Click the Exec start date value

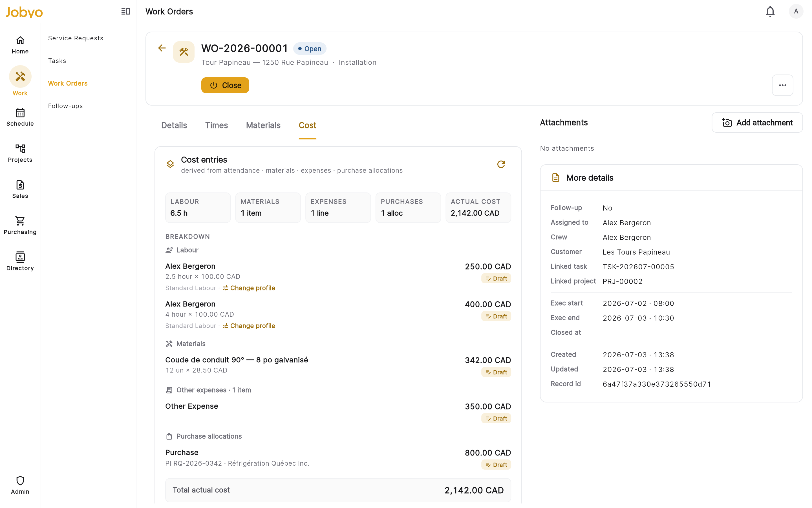(638, 303)
